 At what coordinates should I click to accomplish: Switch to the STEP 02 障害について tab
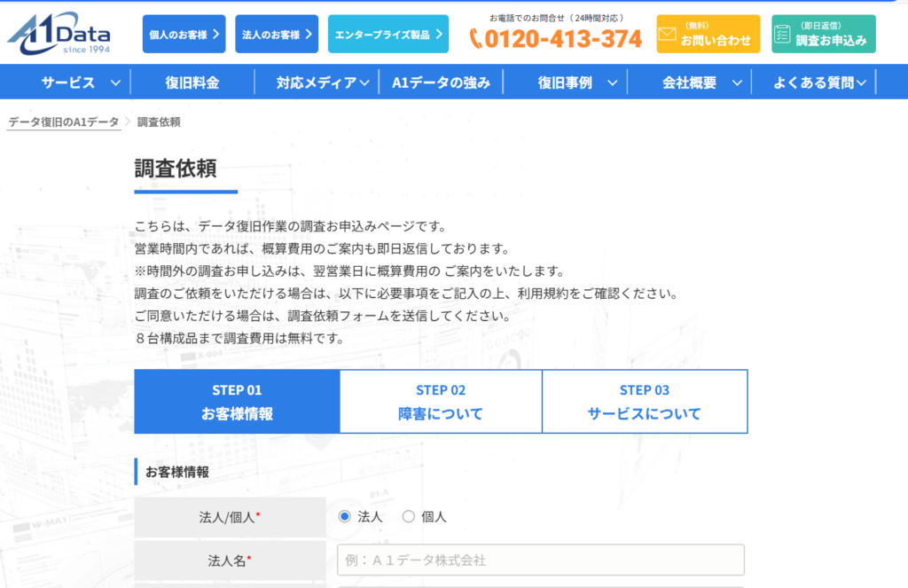[x=440, y=401]
